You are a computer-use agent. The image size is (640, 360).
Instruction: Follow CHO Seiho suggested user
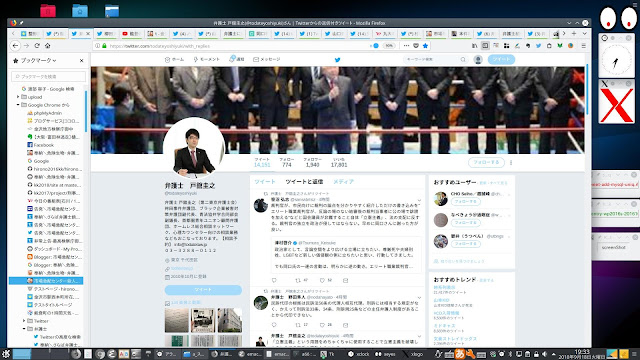click(466, 202)
